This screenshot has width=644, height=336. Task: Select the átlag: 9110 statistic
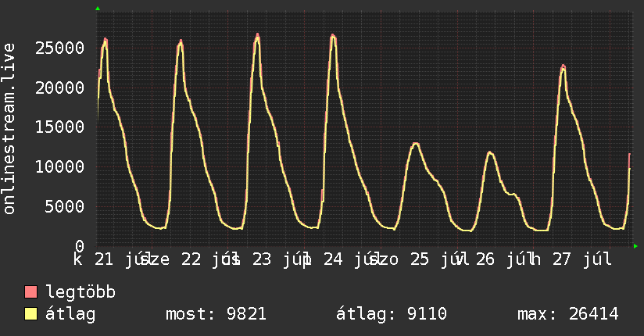[x=392, y=314]
